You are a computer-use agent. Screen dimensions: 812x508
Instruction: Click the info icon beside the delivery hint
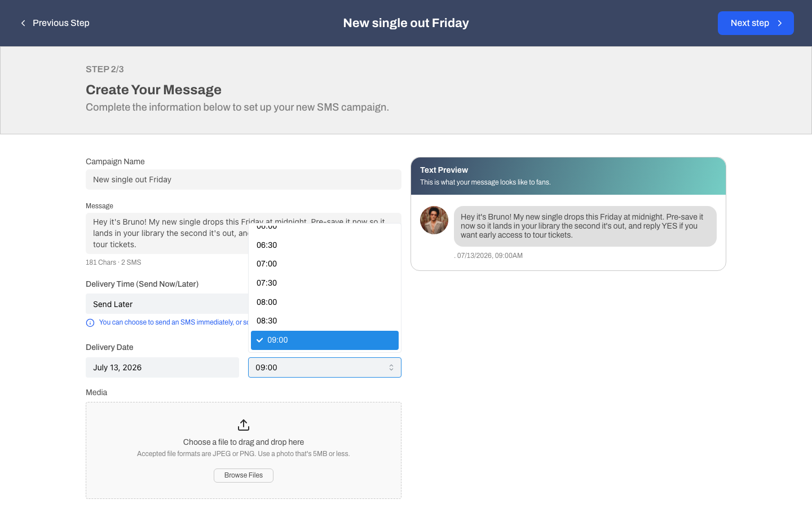(90, 323)
